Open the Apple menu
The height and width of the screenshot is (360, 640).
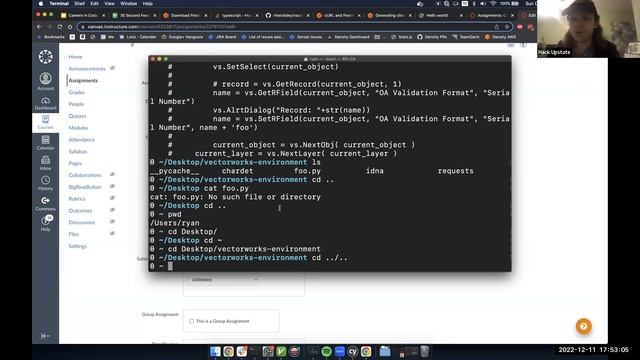click(41, 4)
